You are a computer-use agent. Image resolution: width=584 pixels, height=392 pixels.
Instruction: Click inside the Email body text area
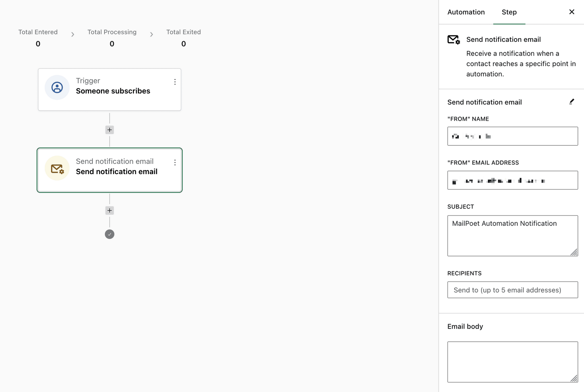[x=512, y=362]
